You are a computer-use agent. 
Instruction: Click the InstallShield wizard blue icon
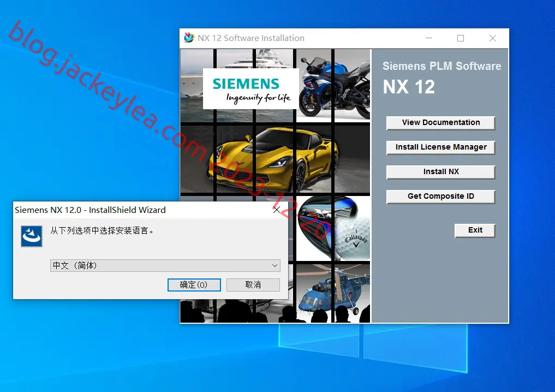[32, 236]
